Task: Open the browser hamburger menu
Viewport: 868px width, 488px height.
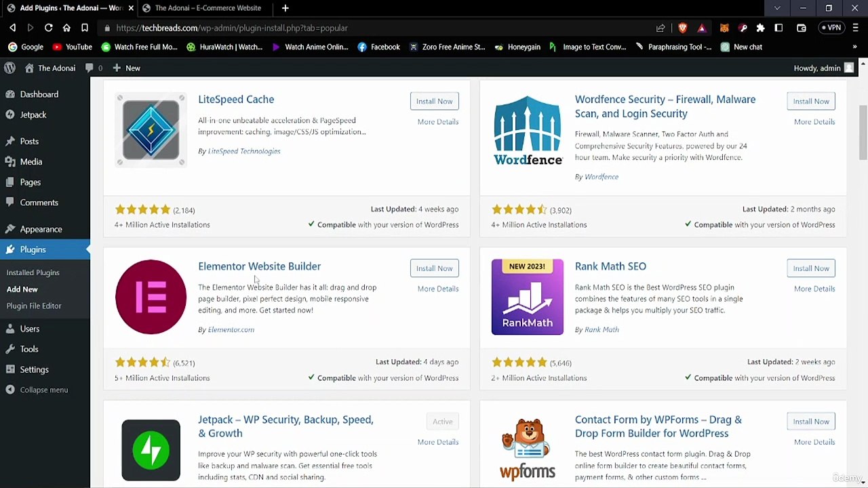Action: coord(854,28)
